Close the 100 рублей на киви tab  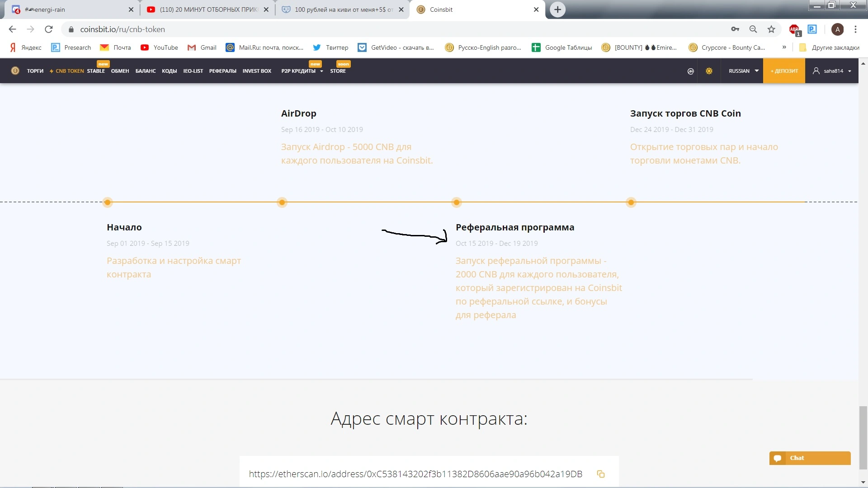(x=401, y=9)
